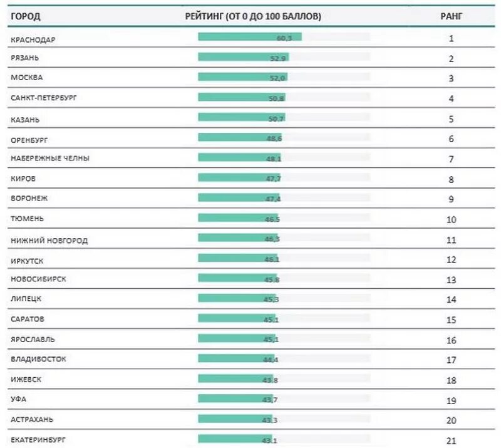Select the Краснодар city name
501x448 pixels.
[33, 39]
